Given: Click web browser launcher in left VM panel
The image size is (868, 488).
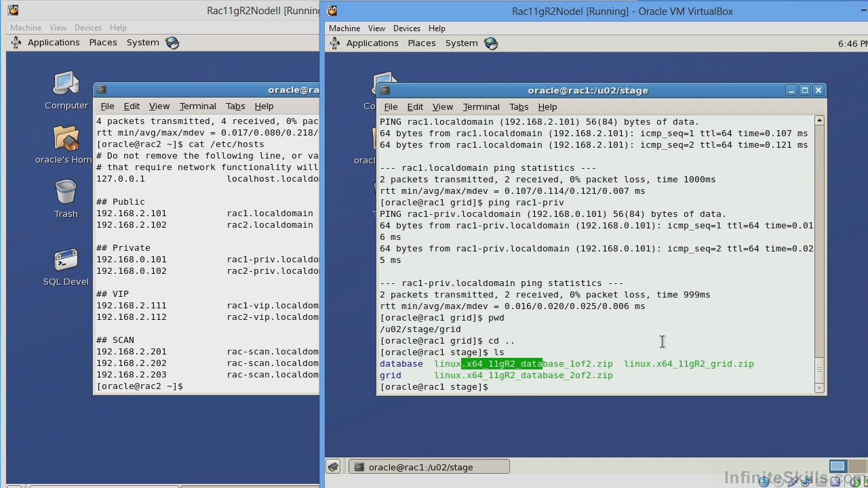Looking at the screenshot, I should coord(172,43).
